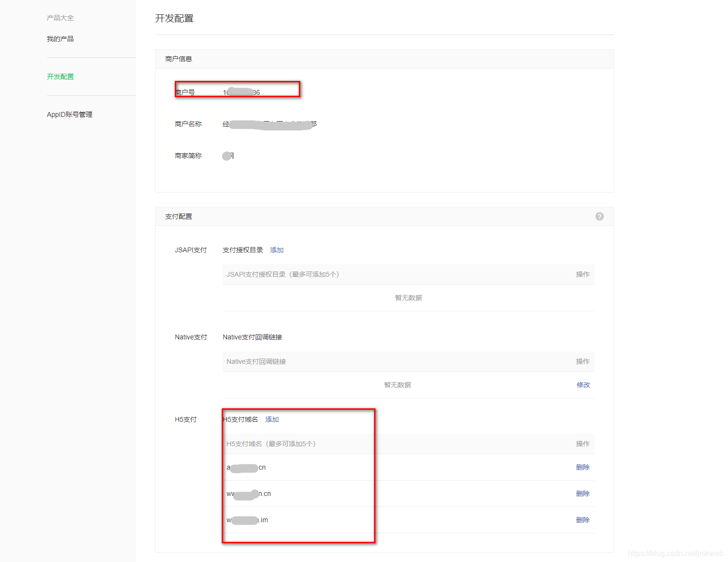This screenshot has height=562, width=728.
Task: Click the 操作 column header in the JSAPI table
Action: tap(583, 274)
